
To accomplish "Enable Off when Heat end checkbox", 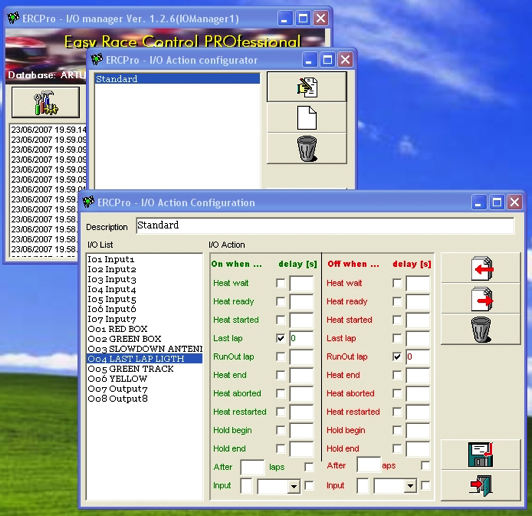I will pos(397,375).
